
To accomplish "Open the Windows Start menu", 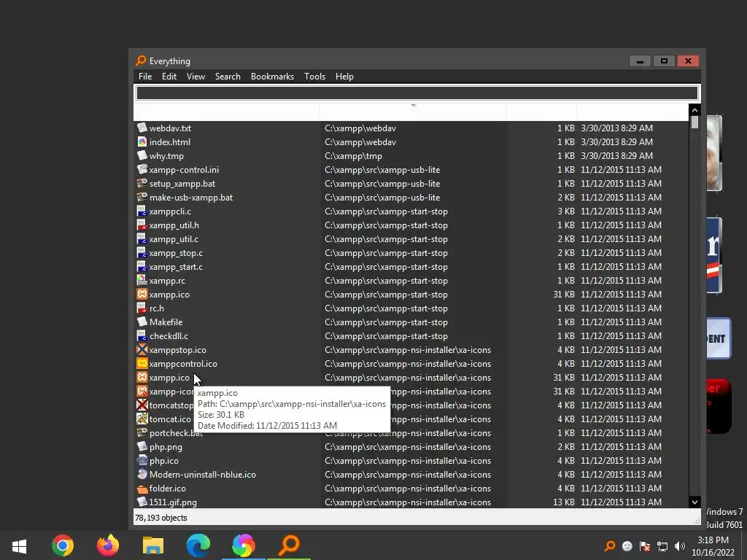I will point(19,545).
